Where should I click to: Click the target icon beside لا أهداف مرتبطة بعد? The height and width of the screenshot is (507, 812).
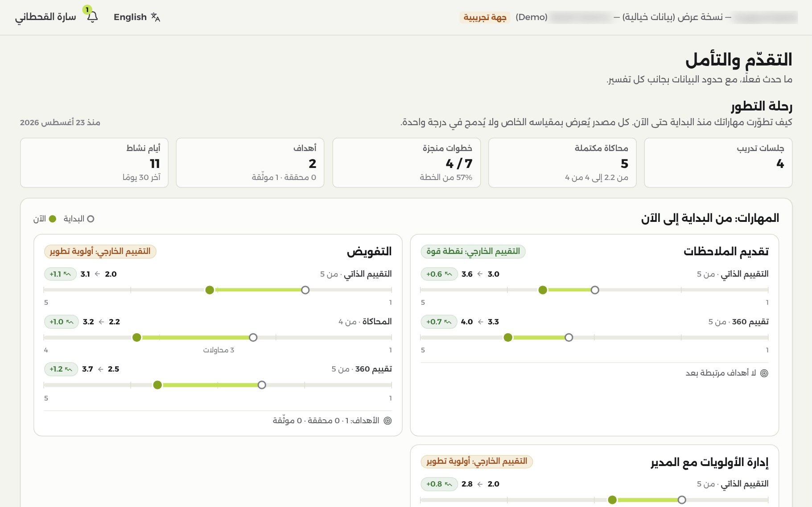[x=764, y=373]
